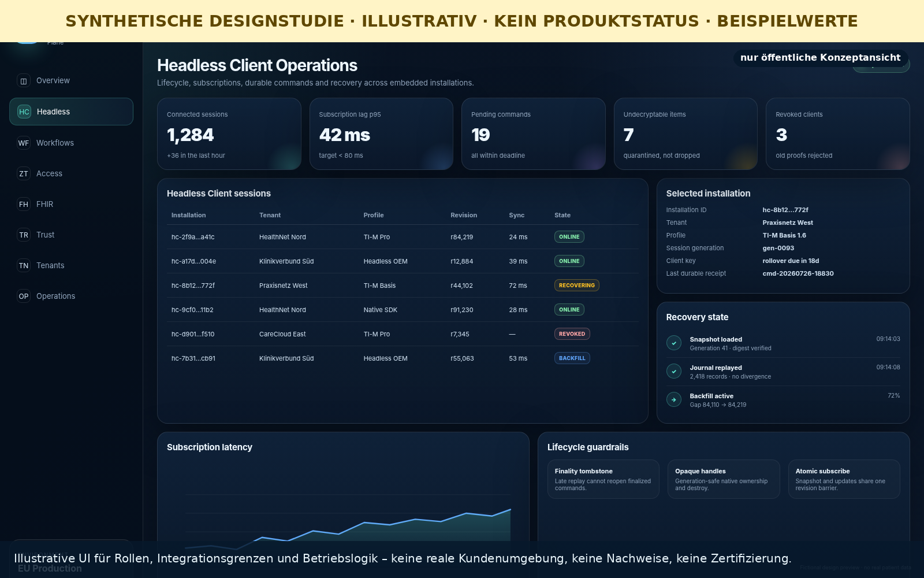This screenshot has height=578, width=924.
Task: Click revision r7,345 in the sessions table
Action: click(x=460, y=334)
